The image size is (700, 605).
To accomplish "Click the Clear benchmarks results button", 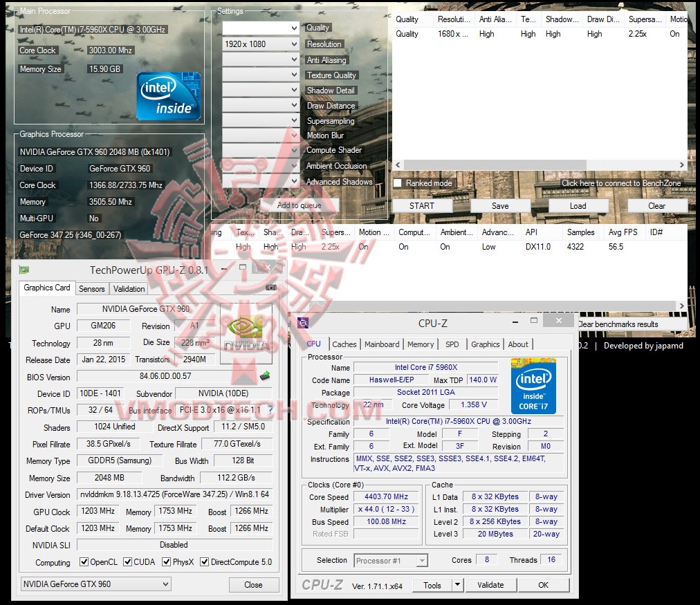I will tap(618, 324).
